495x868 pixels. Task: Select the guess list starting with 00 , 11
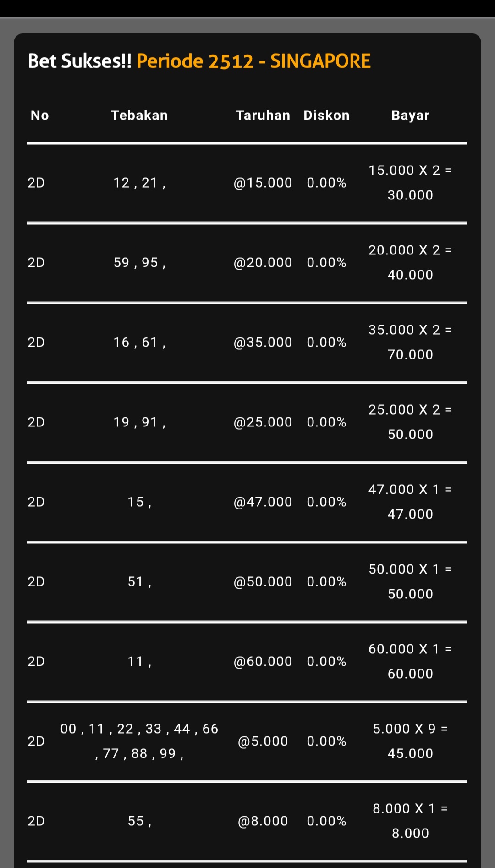coord(139,741)
